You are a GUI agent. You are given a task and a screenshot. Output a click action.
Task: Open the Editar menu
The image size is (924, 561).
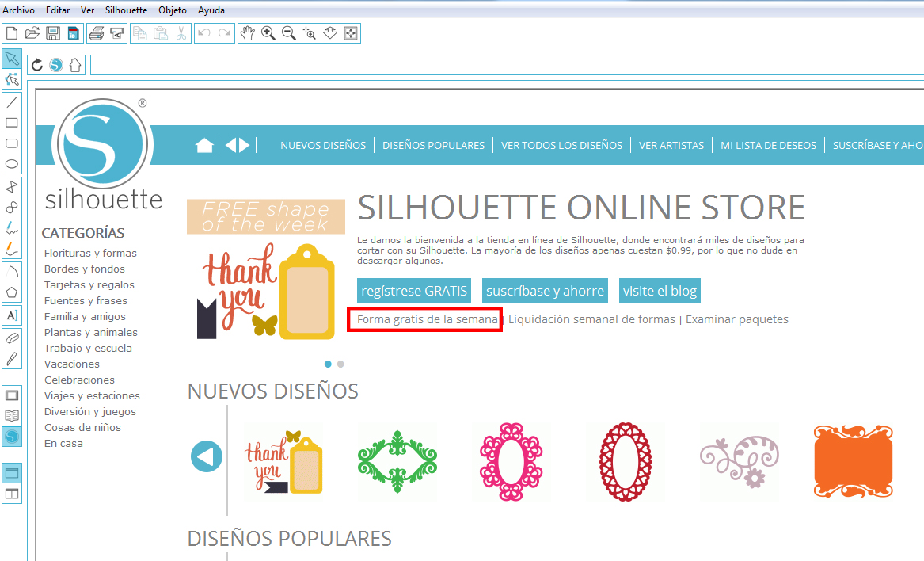(x=58, y=10)
